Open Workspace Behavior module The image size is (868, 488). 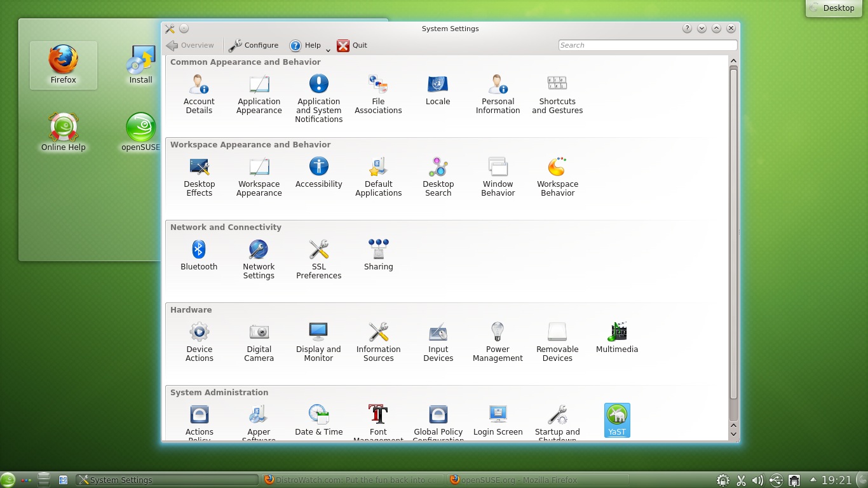(x=557, y=177)
